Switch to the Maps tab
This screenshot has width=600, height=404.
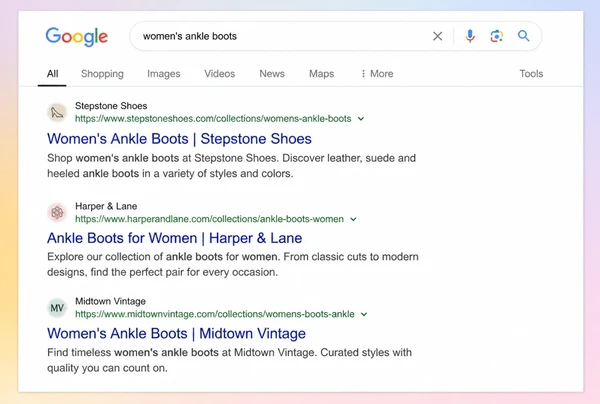[321, 74]
